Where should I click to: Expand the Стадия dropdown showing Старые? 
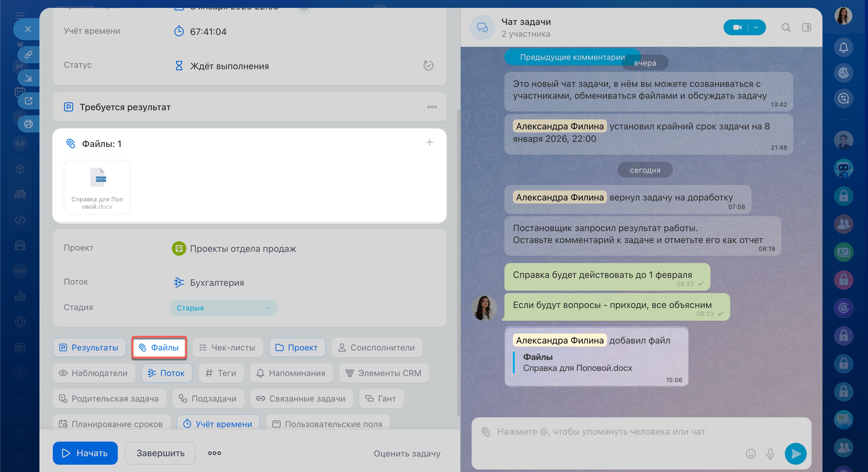[223, 307]
